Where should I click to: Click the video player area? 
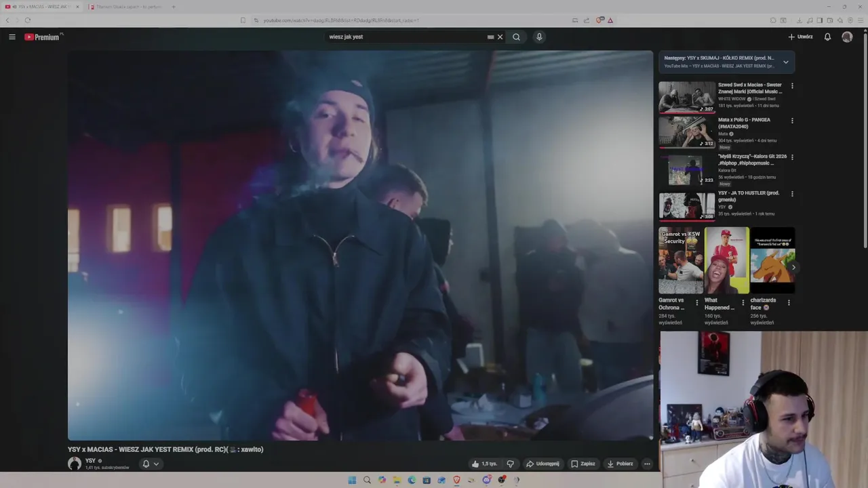tap(360, 245)
